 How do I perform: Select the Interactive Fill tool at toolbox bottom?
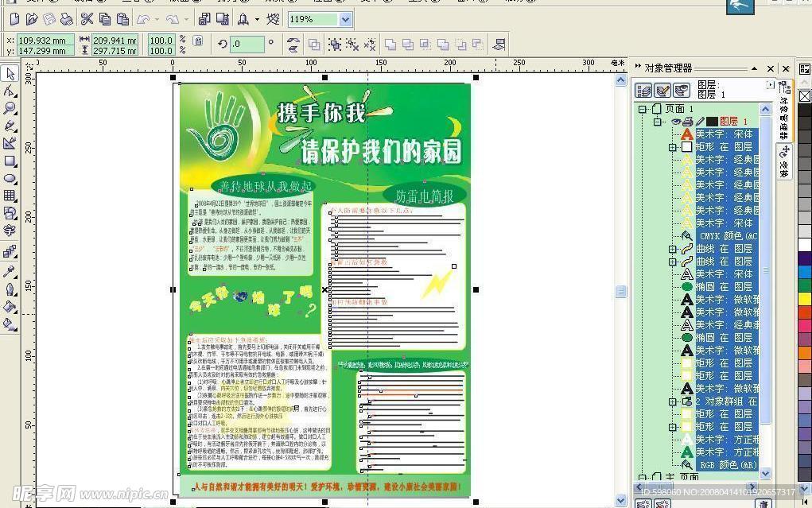coord(10,322)
